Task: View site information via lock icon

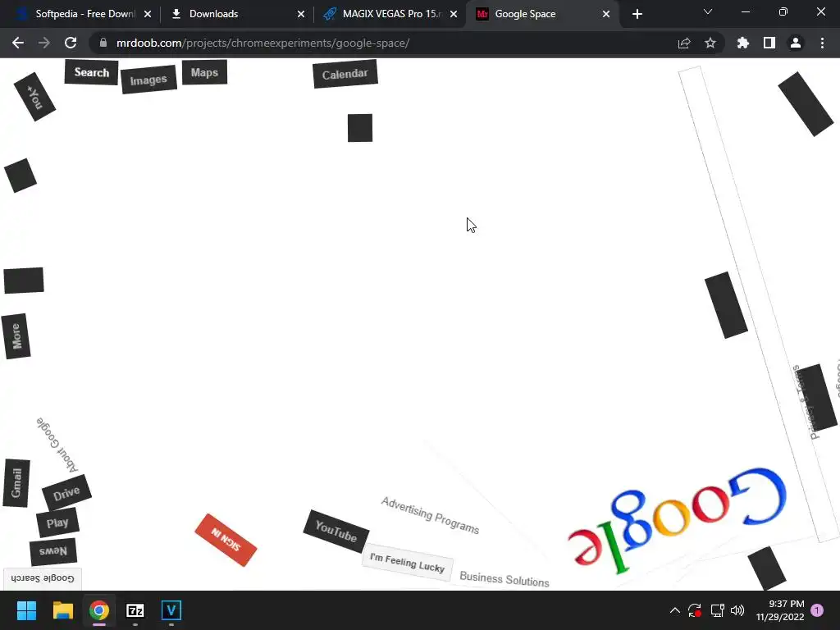Action: click(x=103, y=43)
